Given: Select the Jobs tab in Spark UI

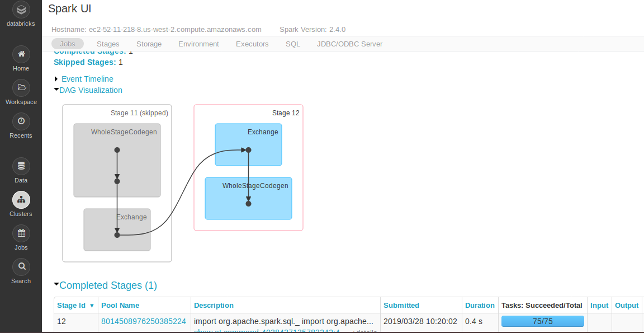Looking at the screenshot, I should pyautogui.click(x=67, y=44).
